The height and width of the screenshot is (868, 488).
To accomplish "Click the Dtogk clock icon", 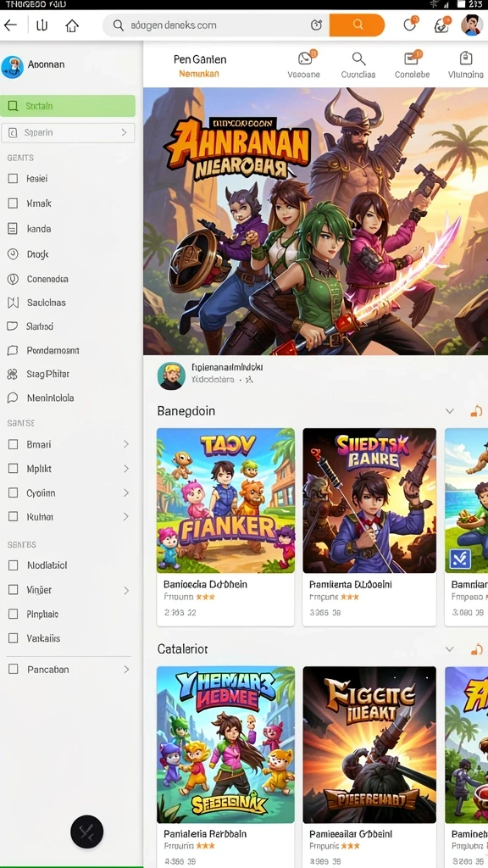I will (x=13, y=254).
